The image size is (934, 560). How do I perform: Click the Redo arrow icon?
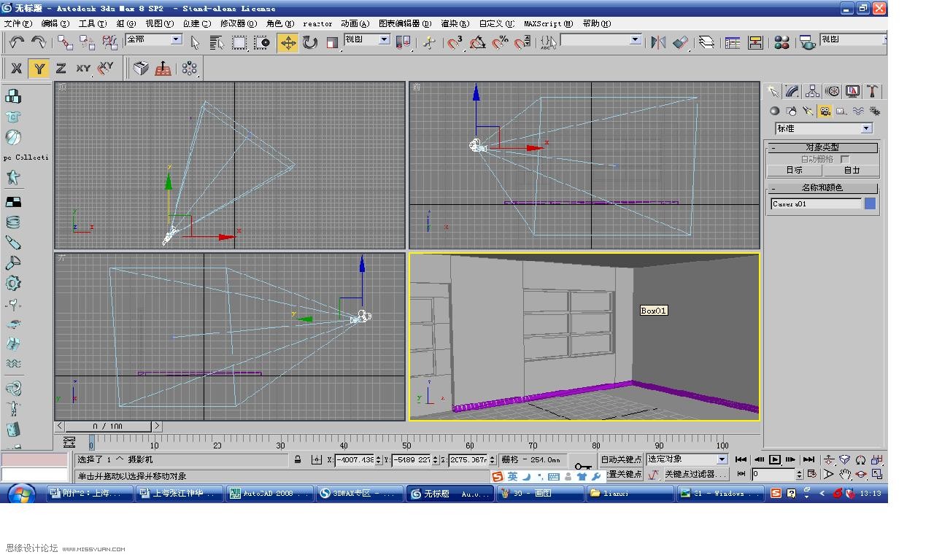(39, 42)
